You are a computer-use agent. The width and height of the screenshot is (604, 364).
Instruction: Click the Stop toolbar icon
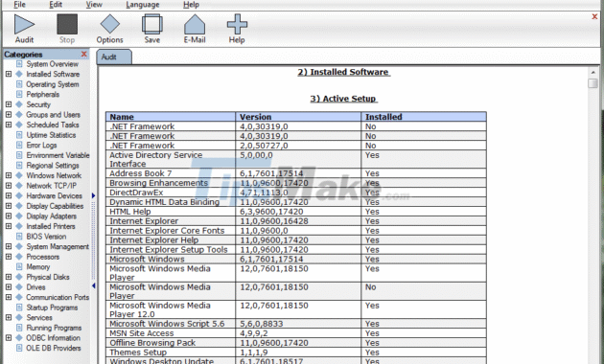point(67,29)
